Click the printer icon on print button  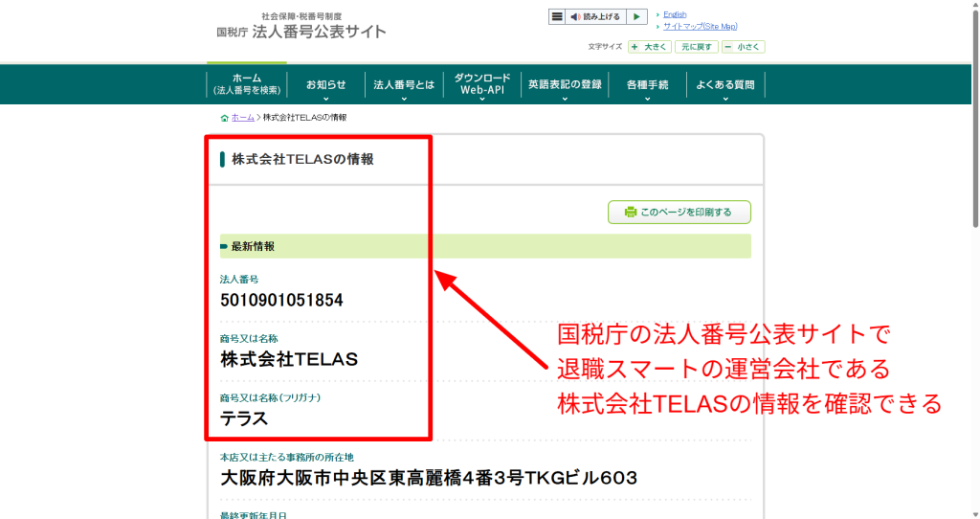pos(630,212)
